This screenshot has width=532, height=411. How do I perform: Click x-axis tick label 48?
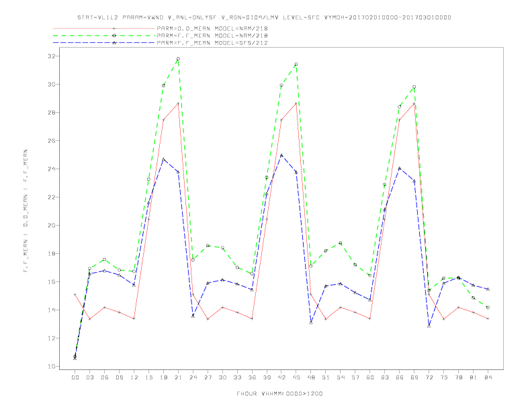tap(311, 377)
